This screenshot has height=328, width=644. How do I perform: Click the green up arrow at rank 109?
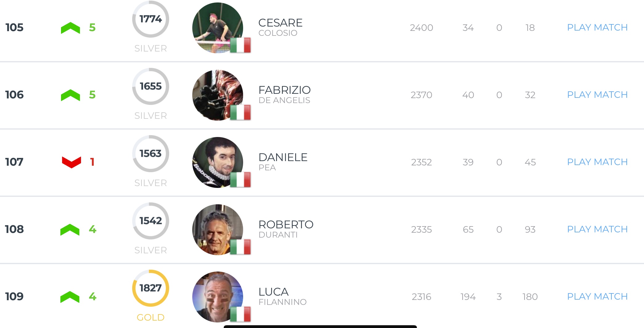click(70, 297)
